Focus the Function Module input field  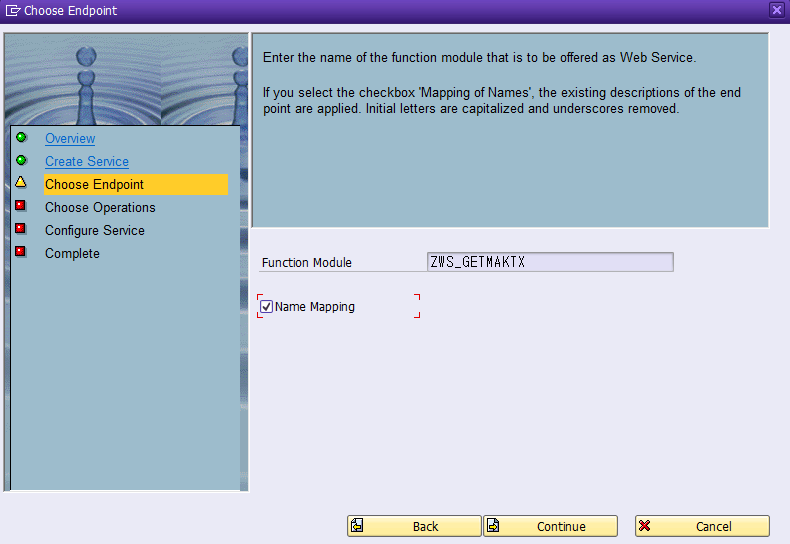pos(550,262)
